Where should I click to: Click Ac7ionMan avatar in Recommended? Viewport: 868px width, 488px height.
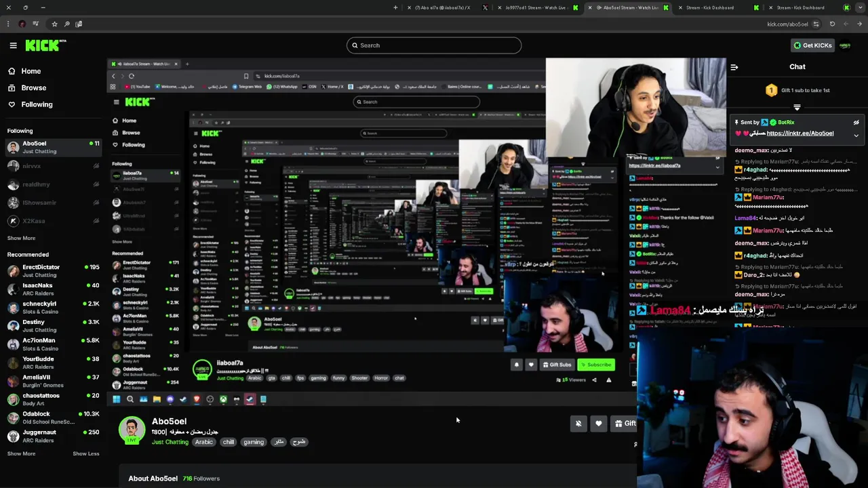click(x=13, y=344)
